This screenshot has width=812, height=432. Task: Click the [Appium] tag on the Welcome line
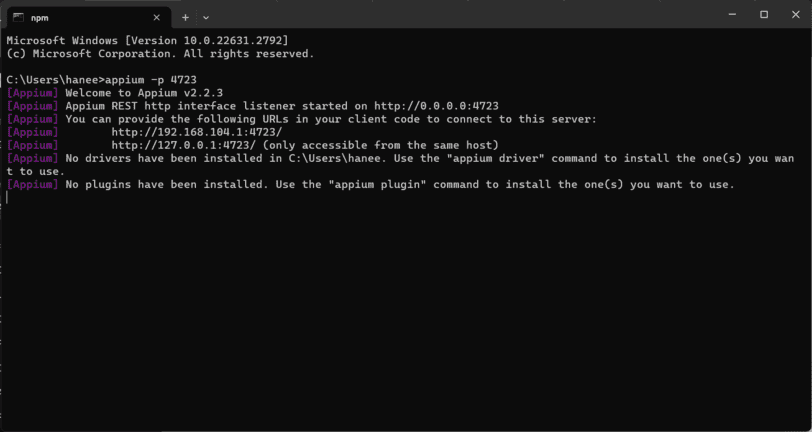click(33, 93)
